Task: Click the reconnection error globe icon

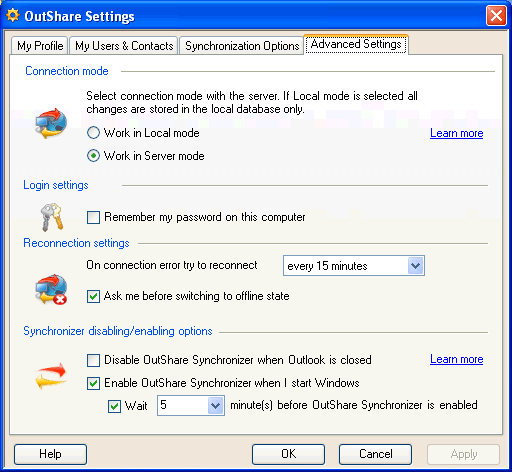Action: pyautogui.click(x=51, y=289)
